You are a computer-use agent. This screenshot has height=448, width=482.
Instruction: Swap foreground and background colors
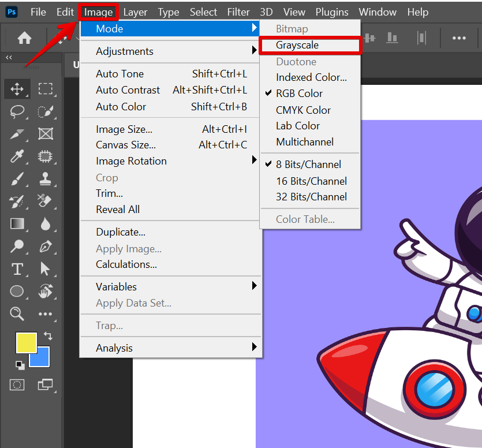point(48,335)
